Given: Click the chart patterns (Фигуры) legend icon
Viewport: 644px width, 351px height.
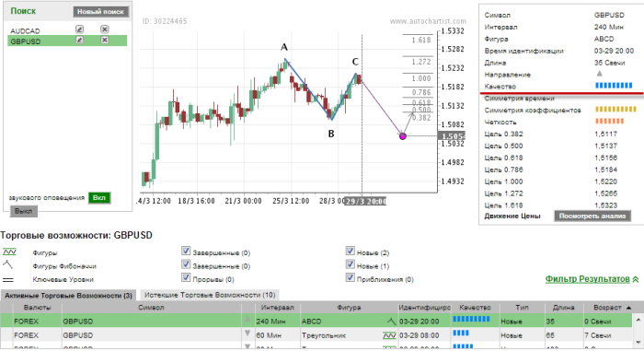Looking at the screenshot, I should pos(9,252).
